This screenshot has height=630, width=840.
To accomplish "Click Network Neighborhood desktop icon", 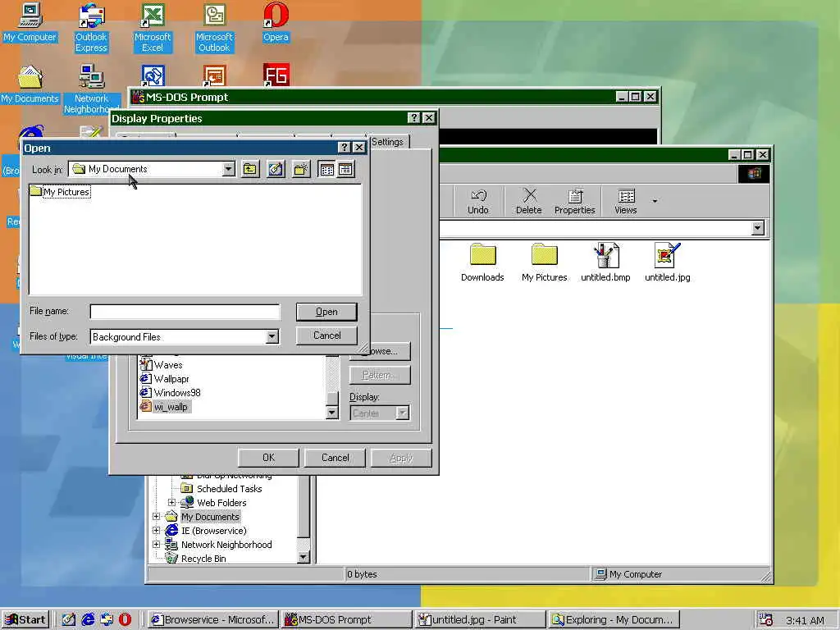I will pos(91,89).
